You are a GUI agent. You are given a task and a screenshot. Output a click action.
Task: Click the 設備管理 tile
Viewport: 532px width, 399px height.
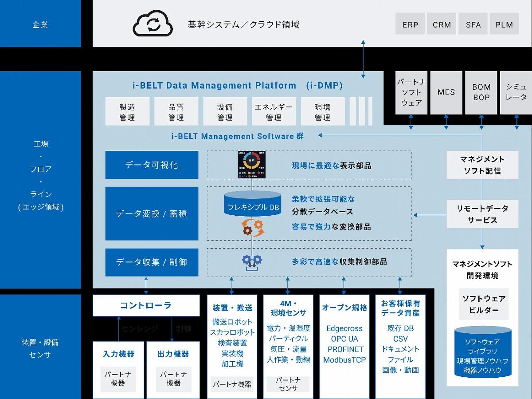225,111
